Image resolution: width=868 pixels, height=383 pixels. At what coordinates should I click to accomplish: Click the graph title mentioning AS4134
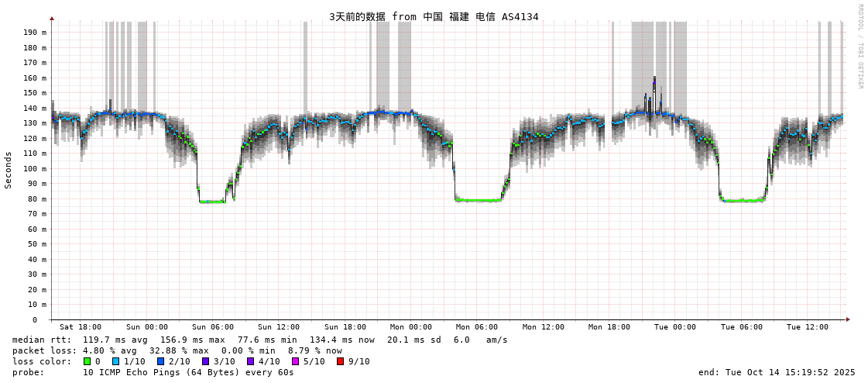(434, 16)
